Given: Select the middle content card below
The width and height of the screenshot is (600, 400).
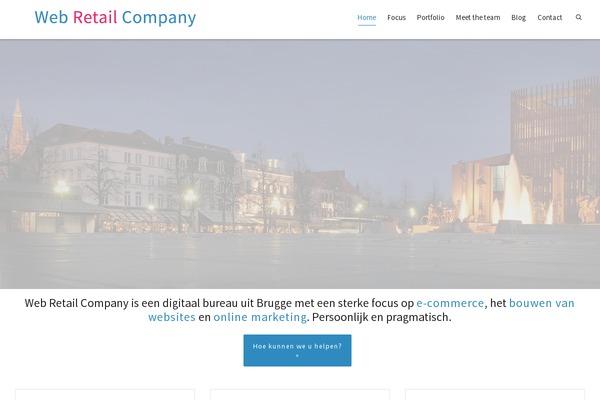Looking at the screenshot, I should [x=300, y=395].
